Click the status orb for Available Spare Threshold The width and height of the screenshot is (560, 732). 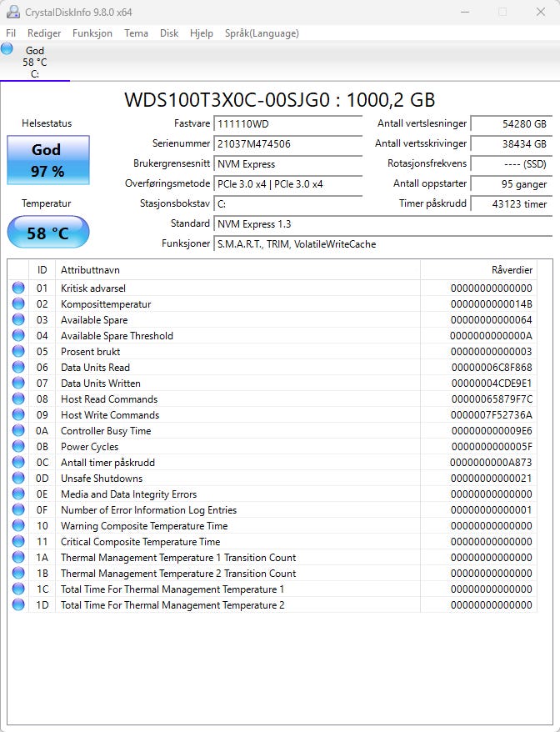(x=18, y=336)
